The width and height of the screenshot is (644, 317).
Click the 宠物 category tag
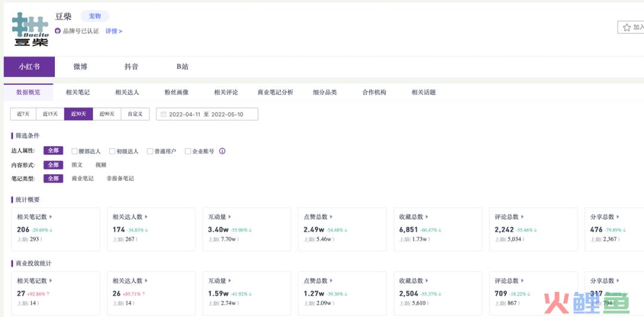click(x=95, y=16)
